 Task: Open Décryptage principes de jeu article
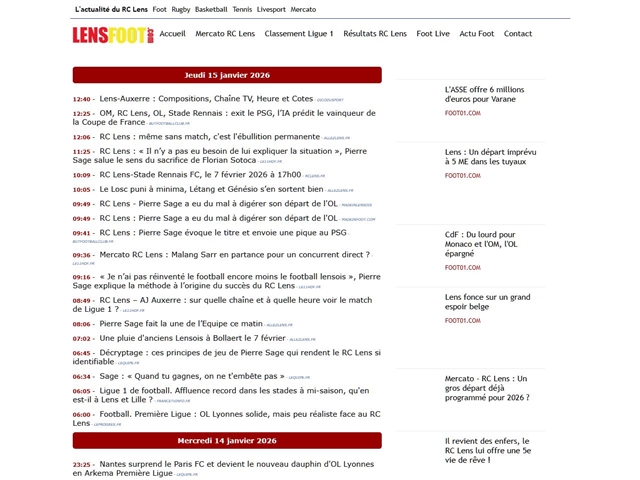click(227, 357)
